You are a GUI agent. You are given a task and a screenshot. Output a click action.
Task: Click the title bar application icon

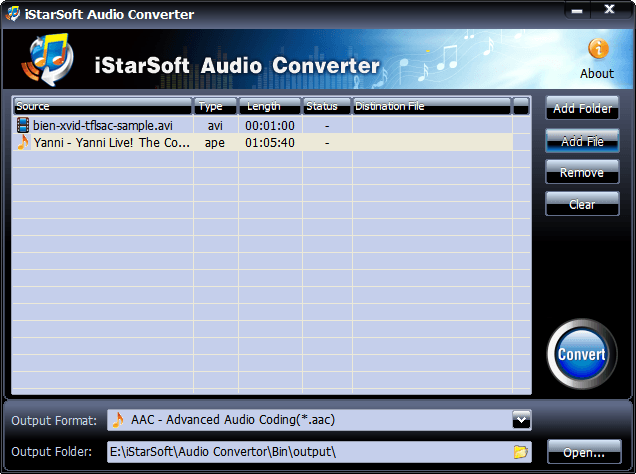coord(12,14)
